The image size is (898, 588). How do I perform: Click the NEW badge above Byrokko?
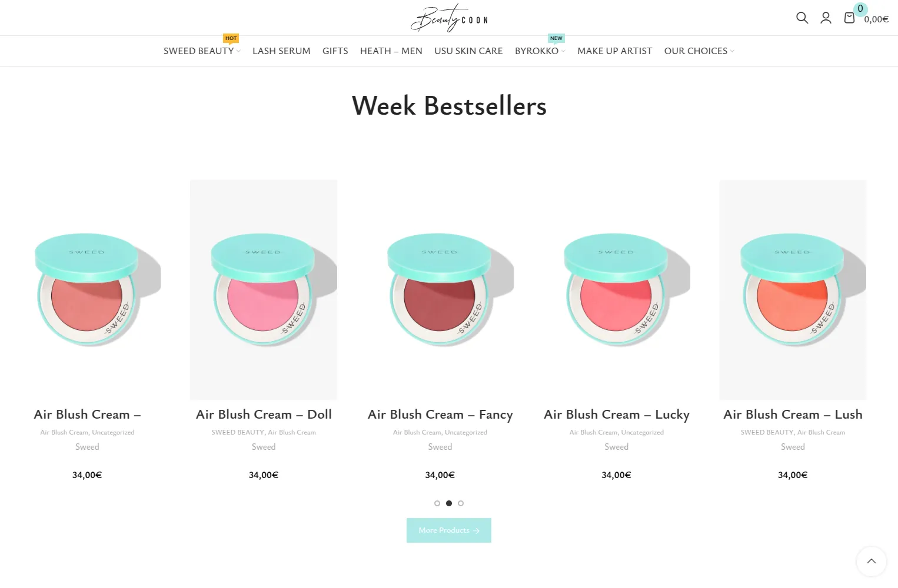[556, 38]
